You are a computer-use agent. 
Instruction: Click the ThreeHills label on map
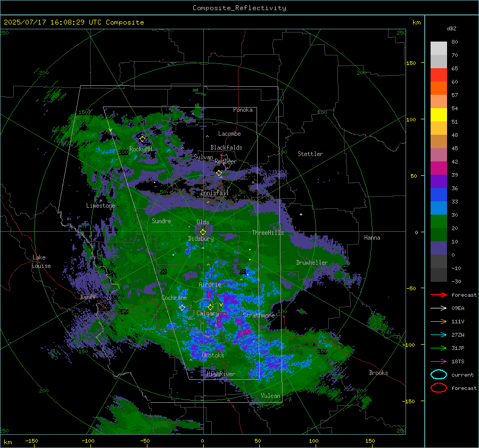[x=268, y=233]
